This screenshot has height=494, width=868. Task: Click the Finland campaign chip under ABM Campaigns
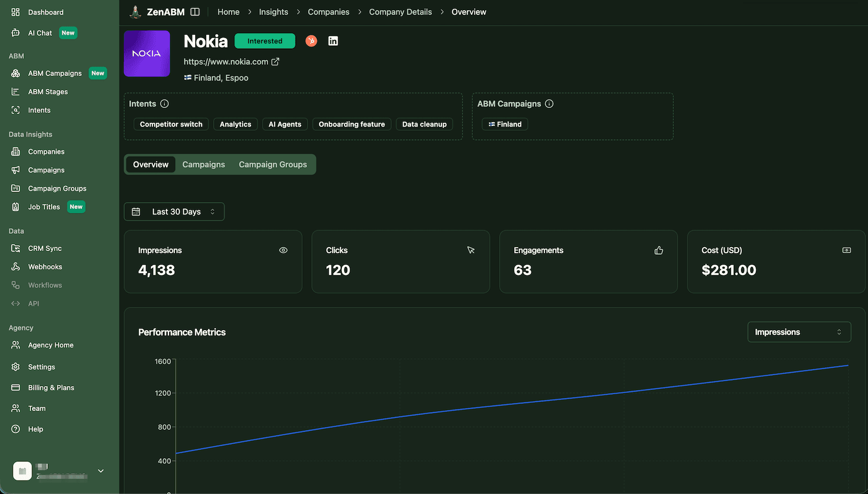505,124
